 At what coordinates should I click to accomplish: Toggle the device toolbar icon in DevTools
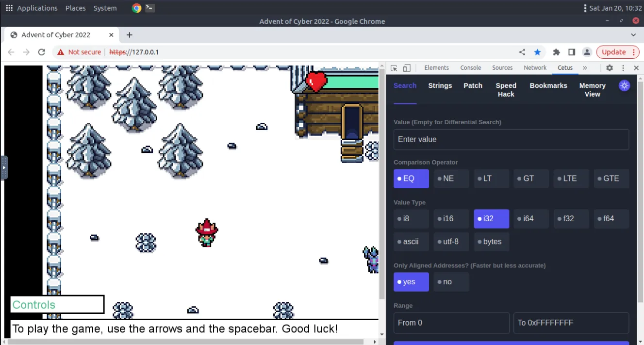point(407,68)
